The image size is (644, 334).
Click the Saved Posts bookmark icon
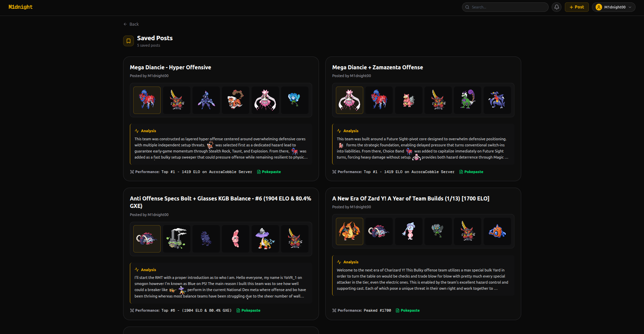pyautogui.click(x=129, y=41)
